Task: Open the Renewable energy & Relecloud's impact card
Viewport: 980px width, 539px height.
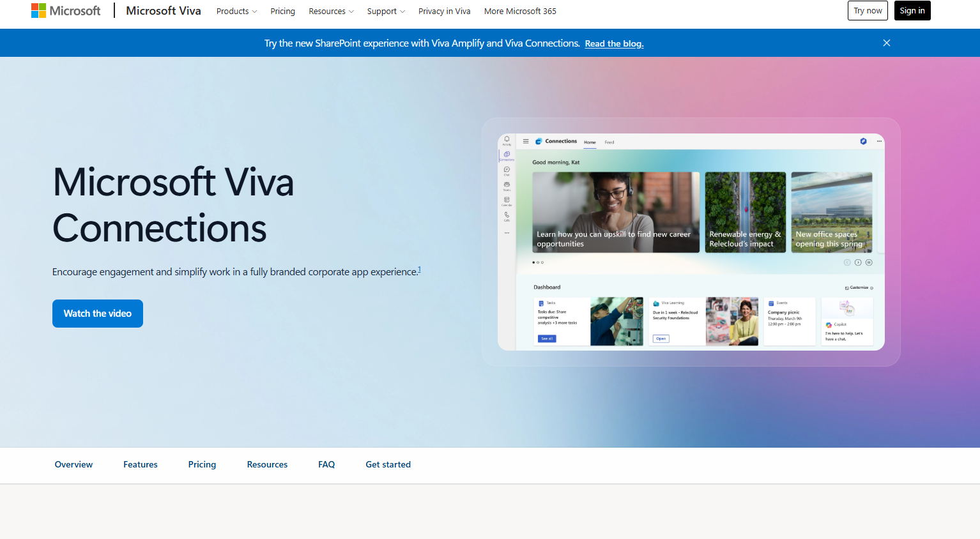Action: [746, 212]
